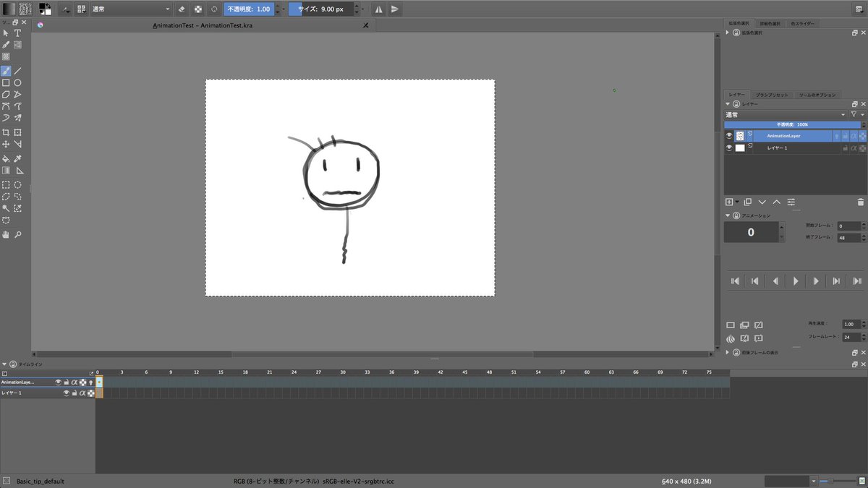Screen dimensions: 868x488
Task: Collapse the タイムライン docker
Action: tap(4, 364)
